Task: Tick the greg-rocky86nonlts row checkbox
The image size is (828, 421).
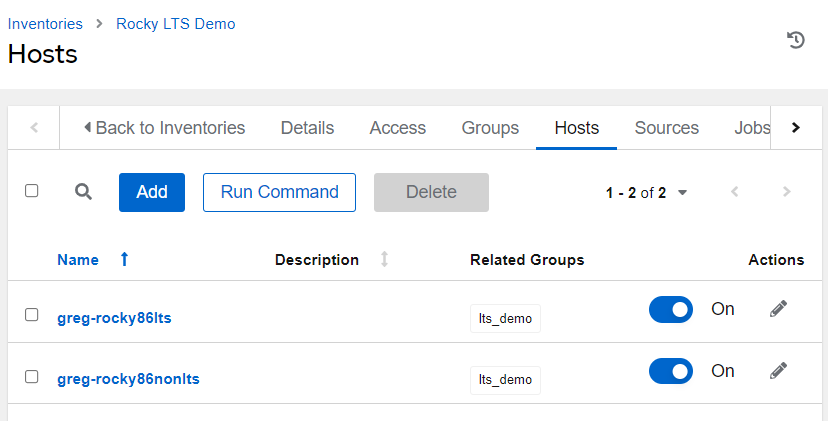Action: coord(32,377)
